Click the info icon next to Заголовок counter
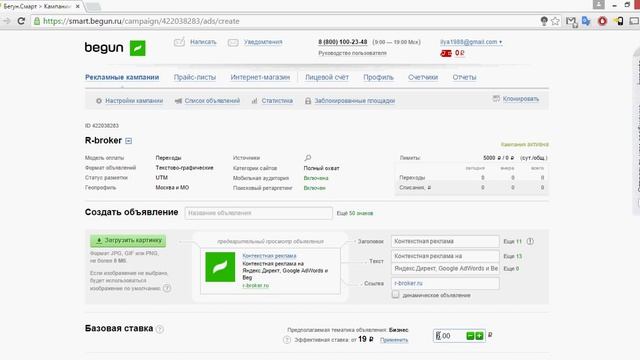Image resolution: width=640 pixels, height=360 pixels. click(530, 241)
